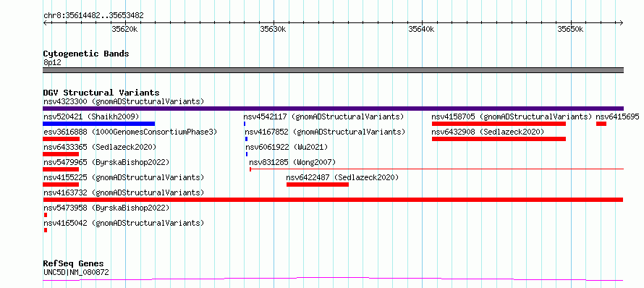Open nsv6422487 (Sedlazeck2020) label
This screenshot has height=288, width=644.
click(342, 177)
